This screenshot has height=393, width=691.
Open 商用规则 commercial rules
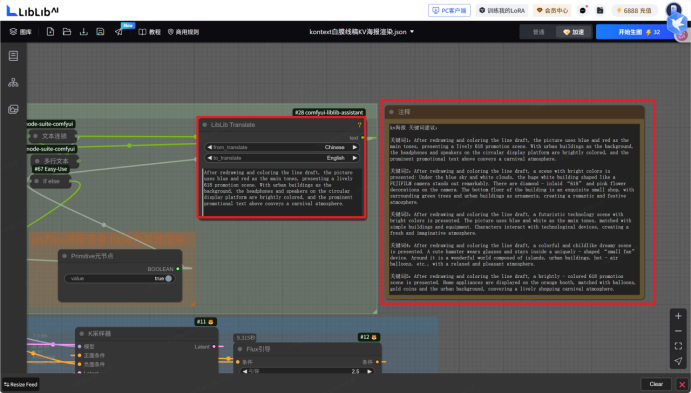pyautogui.click(x=183, y=32)
